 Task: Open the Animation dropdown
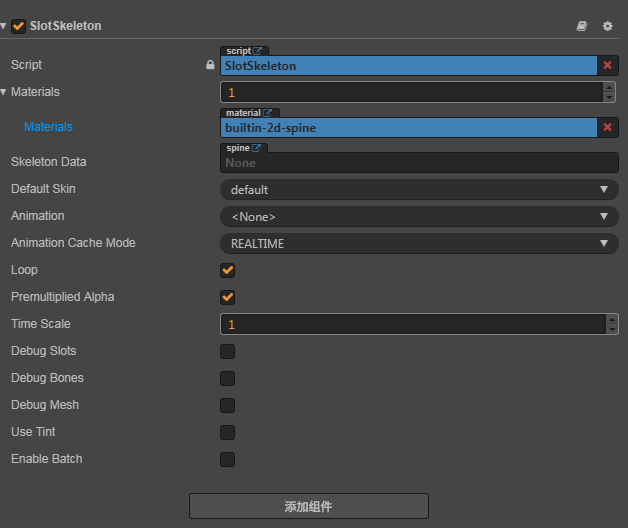pos(418,216)
